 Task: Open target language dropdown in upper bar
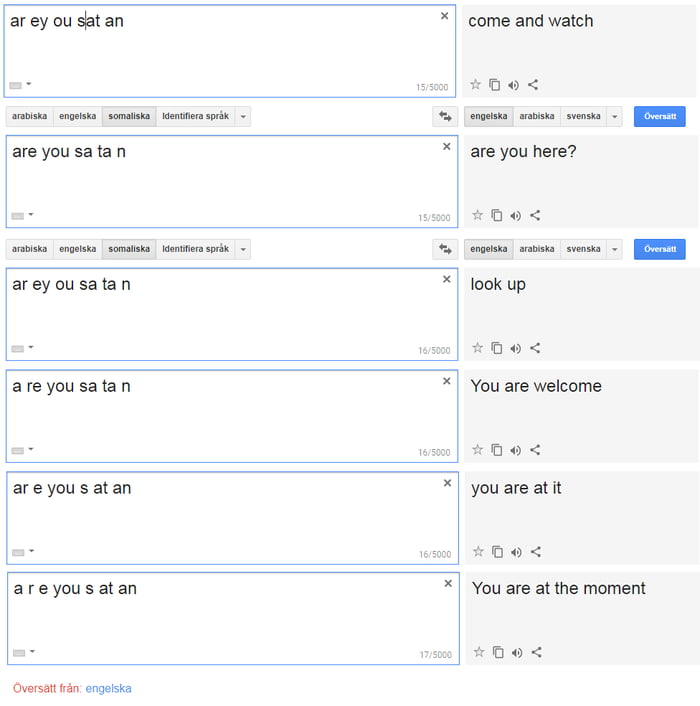click(x=614, y=117)
